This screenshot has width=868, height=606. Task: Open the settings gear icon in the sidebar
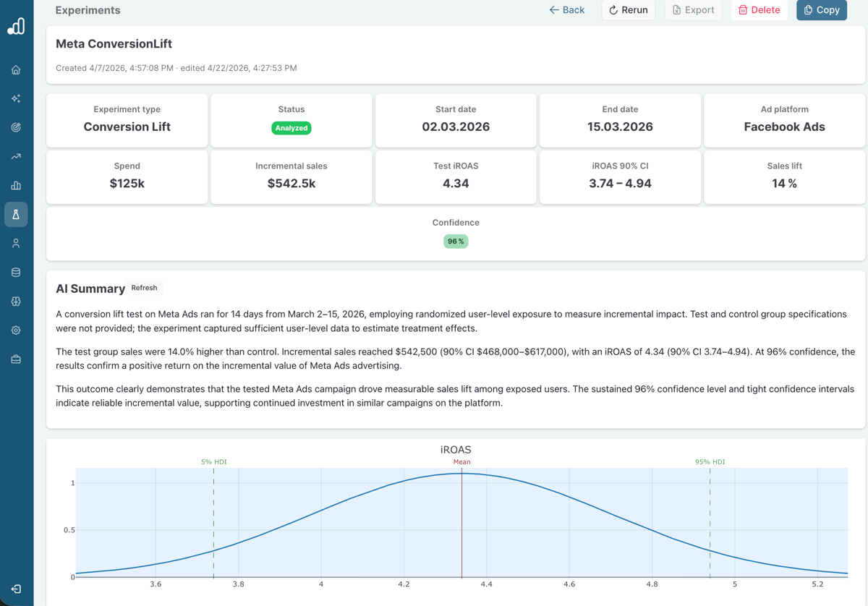click(x=16, y=330)
